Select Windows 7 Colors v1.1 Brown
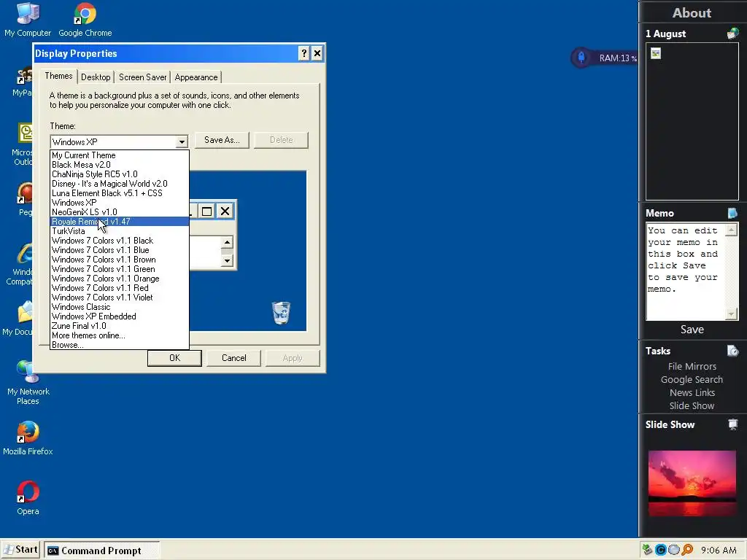Image resolution: width=747 pixels, height=560 pixels. (120, 260)
